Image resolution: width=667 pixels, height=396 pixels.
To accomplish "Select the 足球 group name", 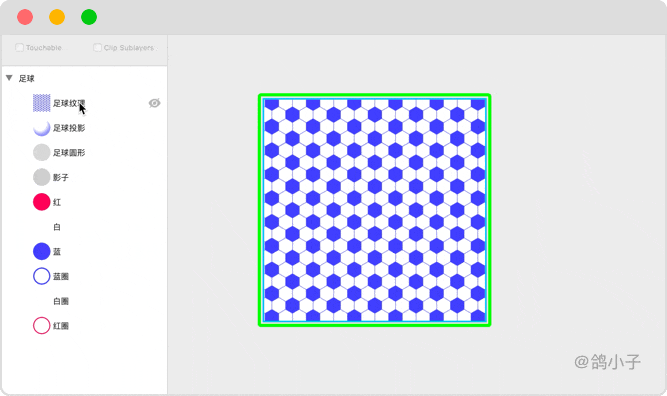I will point(26,78).
